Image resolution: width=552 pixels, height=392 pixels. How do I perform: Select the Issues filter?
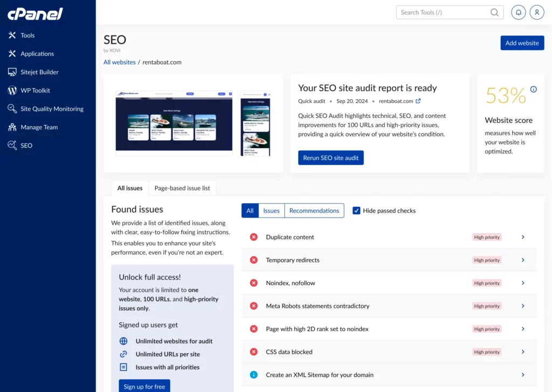click(x=271, y=211)
